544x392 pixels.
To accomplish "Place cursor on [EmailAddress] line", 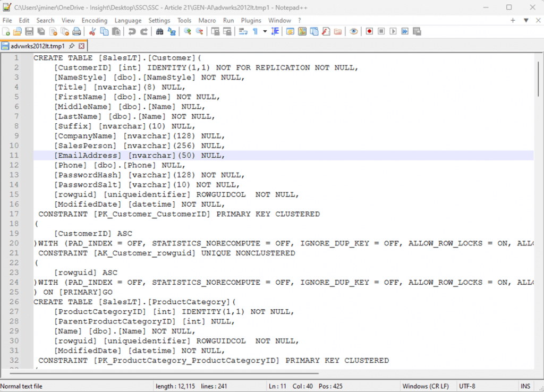I will tap(284, 156).
